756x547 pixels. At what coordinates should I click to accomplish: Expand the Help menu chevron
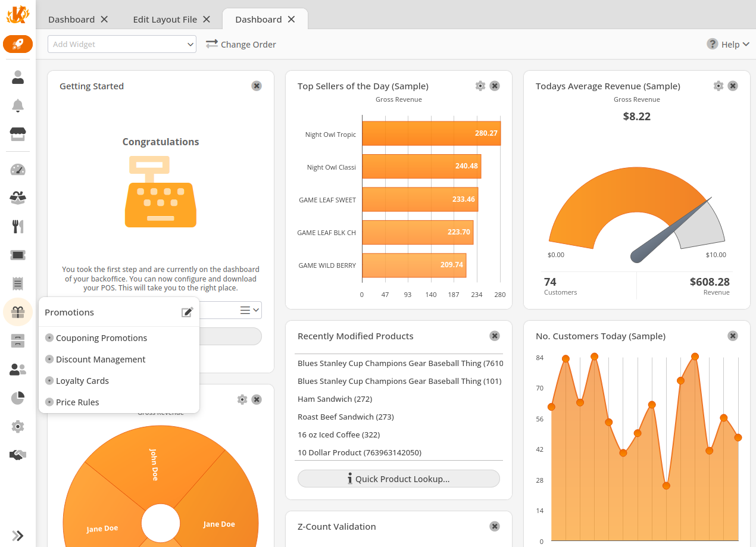point(746,45)
